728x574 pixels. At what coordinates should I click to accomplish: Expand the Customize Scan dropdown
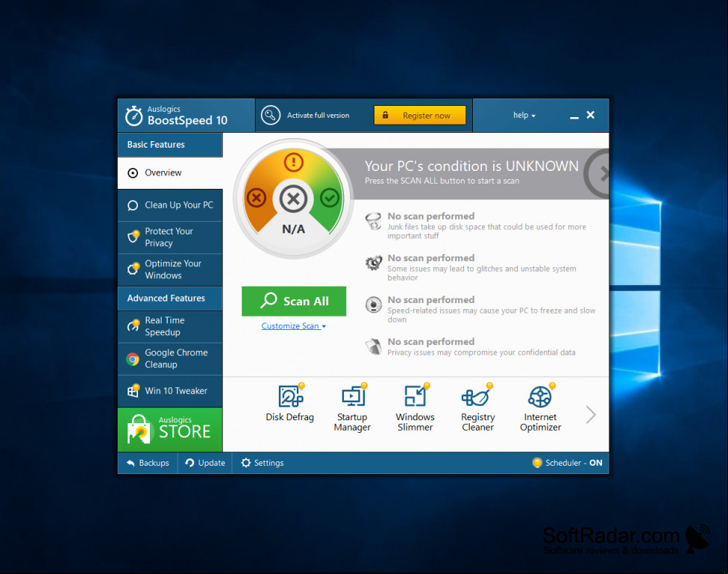[293, 325]
